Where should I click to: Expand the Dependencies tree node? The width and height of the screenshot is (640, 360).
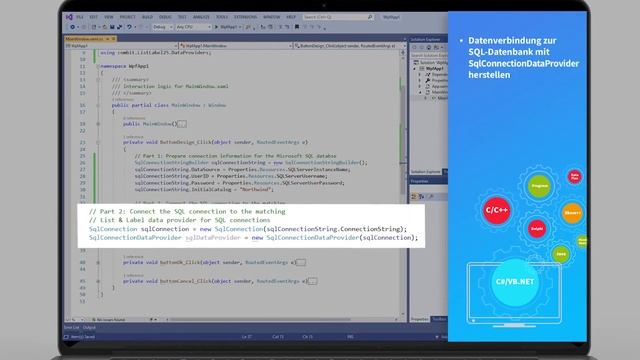click(420, 75)
